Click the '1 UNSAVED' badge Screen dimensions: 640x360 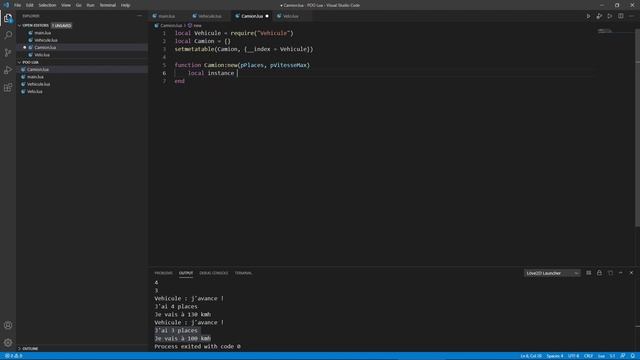(x=61, y=25)
